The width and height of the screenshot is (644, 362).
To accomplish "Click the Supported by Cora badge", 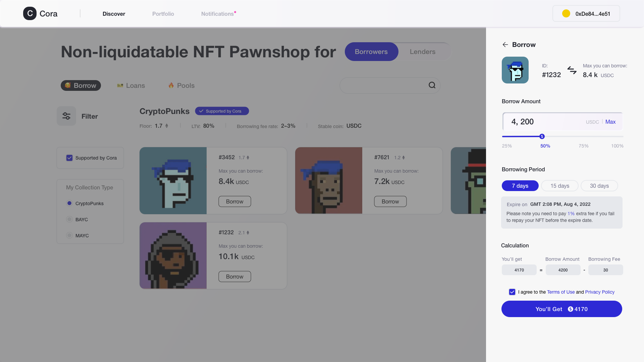I will pos(222,111).
